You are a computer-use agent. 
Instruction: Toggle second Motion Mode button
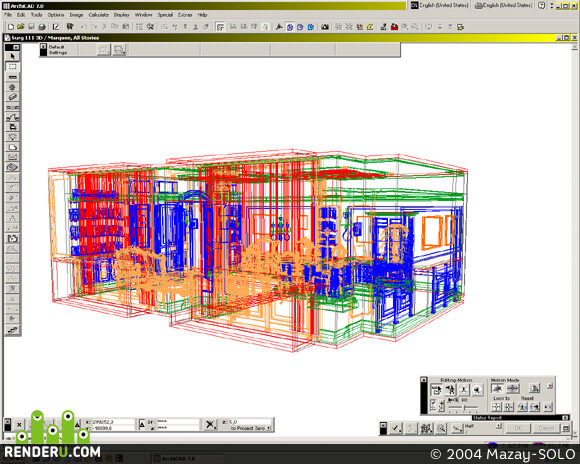513,389
